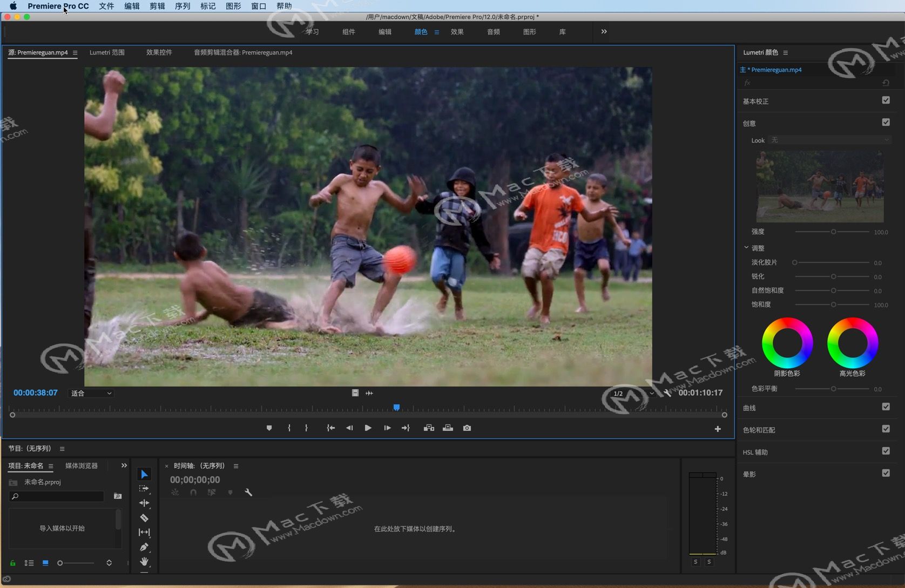Click the 阴影色彩 shadow color wheel
The height and width of the screenshot is (588, 905).
787,343
